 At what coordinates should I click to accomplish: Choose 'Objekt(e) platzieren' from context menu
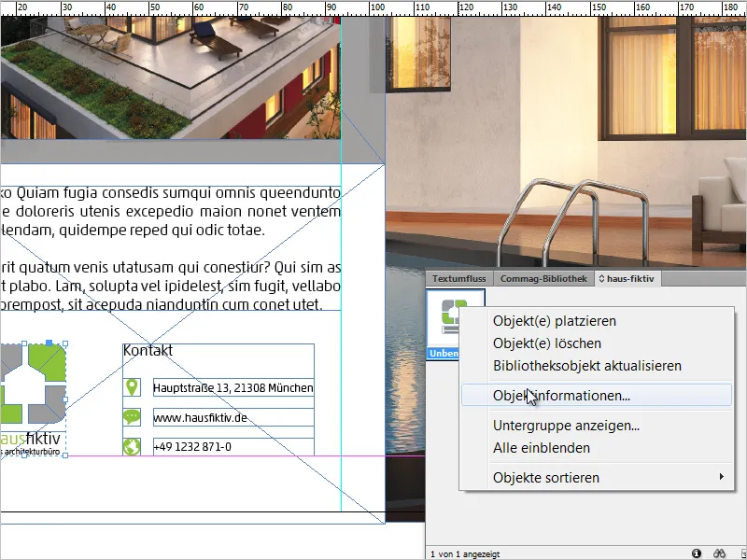[x=555, y=321]
